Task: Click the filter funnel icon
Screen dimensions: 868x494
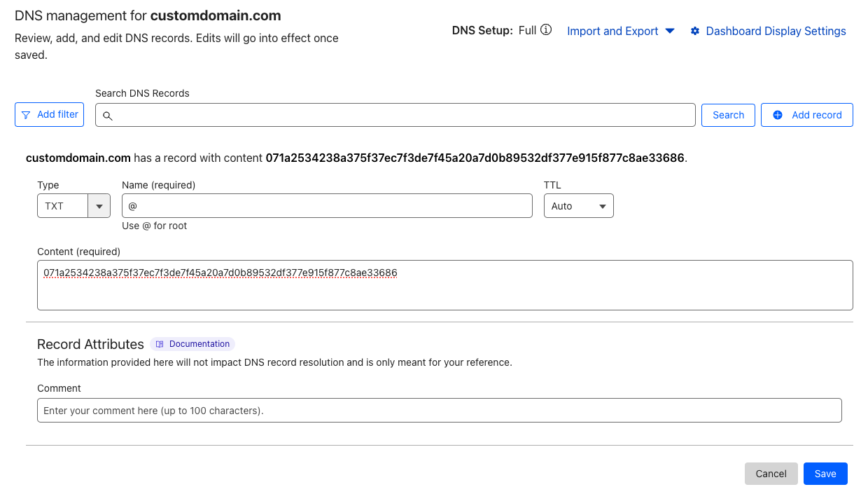Action: [26, 115]
